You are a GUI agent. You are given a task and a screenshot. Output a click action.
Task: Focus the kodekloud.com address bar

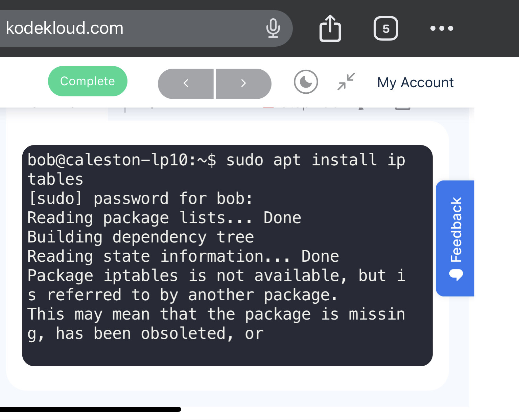click(128, 28)
